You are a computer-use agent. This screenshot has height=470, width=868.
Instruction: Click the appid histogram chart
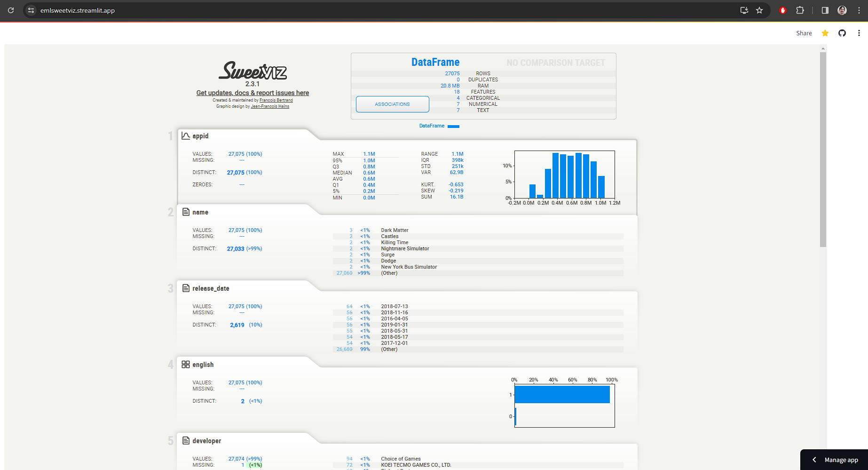(x=564, y=175)
